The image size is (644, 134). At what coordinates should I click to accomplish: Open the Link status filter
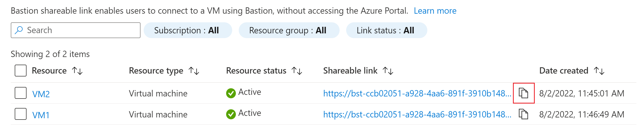click(387, 30)
